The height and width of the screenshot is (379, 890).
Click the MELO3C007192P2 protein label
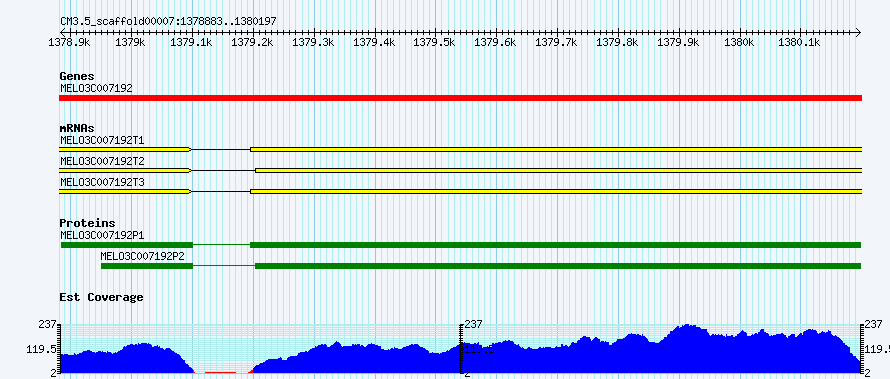[146, 256]
